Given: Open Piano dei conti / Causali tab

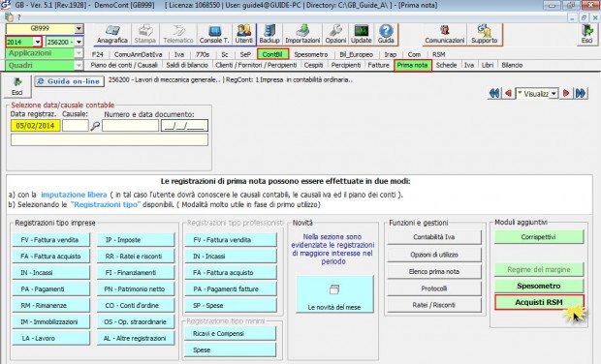Looking at the screenshot, I should [124, 65].
